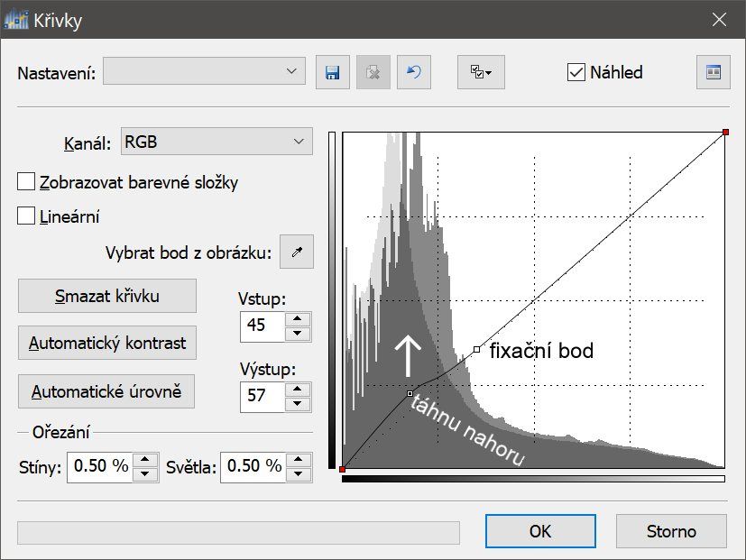Select the red bottom-left curve endpoint
The height and width of the screenshot is (560, 746).
click(342, 470)
